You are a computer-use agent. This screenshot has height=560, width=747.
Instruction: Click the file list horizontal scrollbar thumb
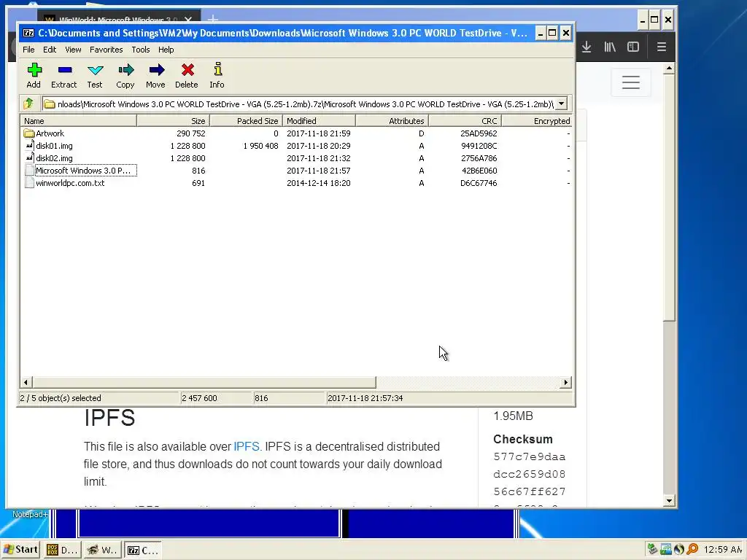[204, 382]
